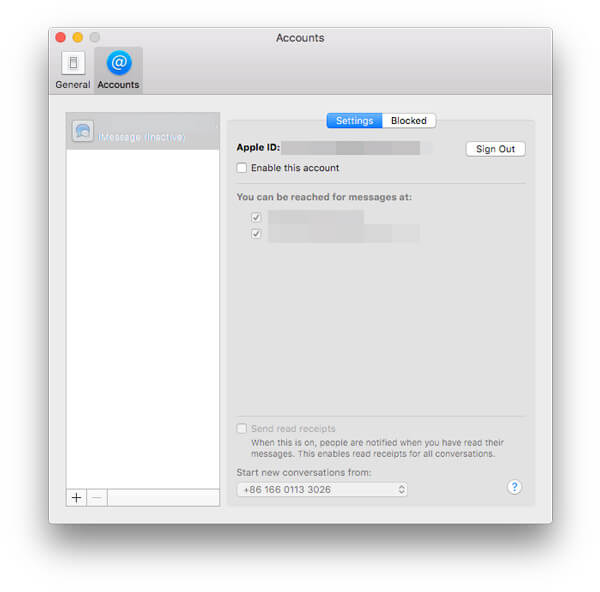Open the General preferences pane
This screenshot has height=592, width=600.
point(73,70)
